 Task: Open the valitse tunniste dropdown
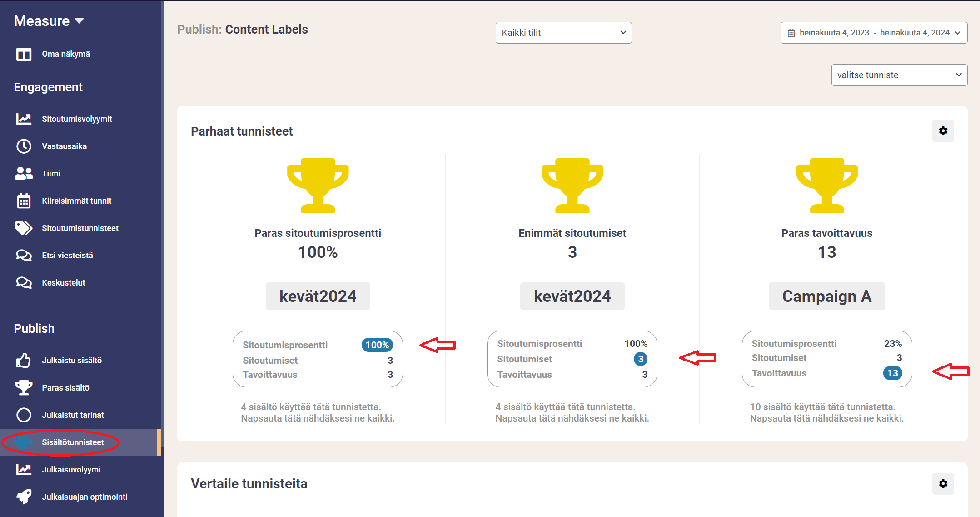[x=899, y=75]
